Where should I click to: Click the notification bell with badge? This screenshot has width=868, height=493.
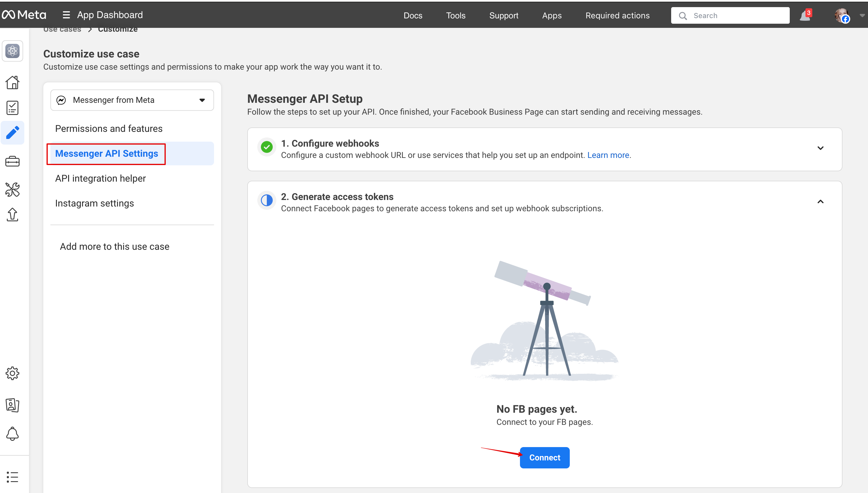pos(805,16)
